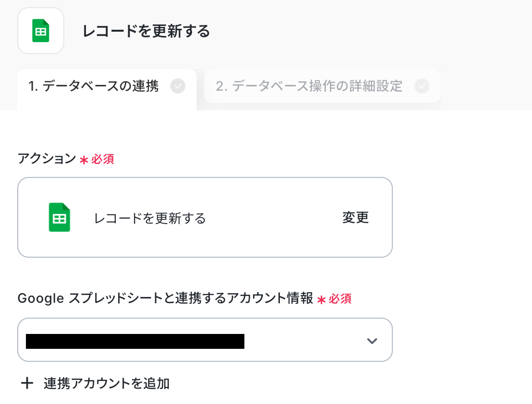Click the 連携アカウントを追加 link
Screen dimensions: 532x404
tap(106, 383)
